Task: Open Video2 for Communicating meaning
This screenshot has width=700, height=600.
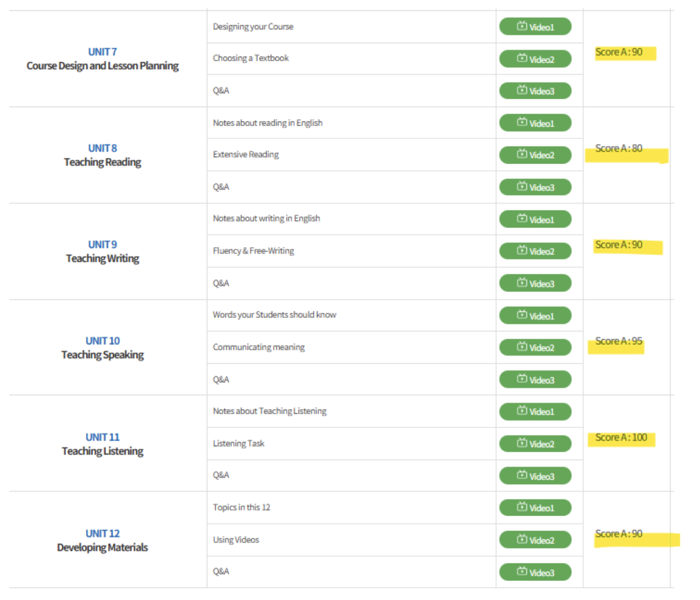Action: (x=535, y=347)
